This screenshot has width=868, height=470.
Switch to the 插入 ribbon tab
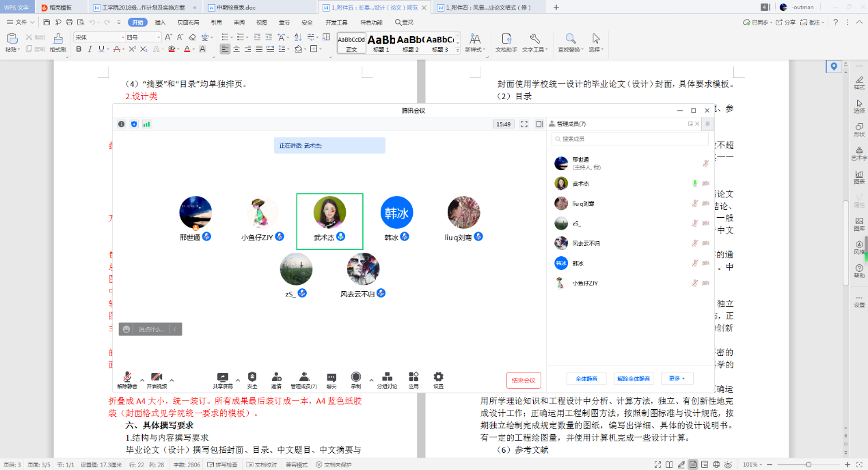[160, 22]
